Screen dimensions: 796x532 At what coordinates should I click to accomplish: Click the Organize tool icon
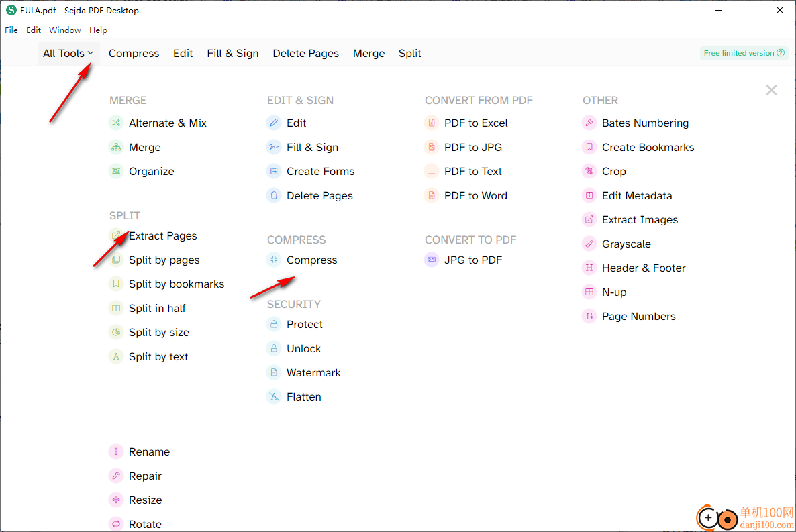116,171
